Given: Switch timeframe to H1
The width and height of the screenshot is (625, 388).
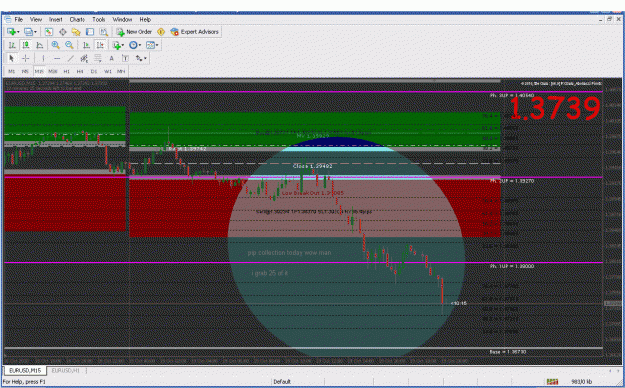Looking at the screenshot, I should (67, 71).
